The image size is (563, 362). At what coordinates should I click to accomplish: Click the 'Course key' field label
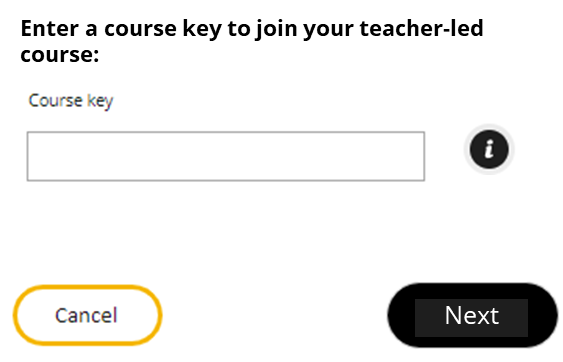(71, 101)
